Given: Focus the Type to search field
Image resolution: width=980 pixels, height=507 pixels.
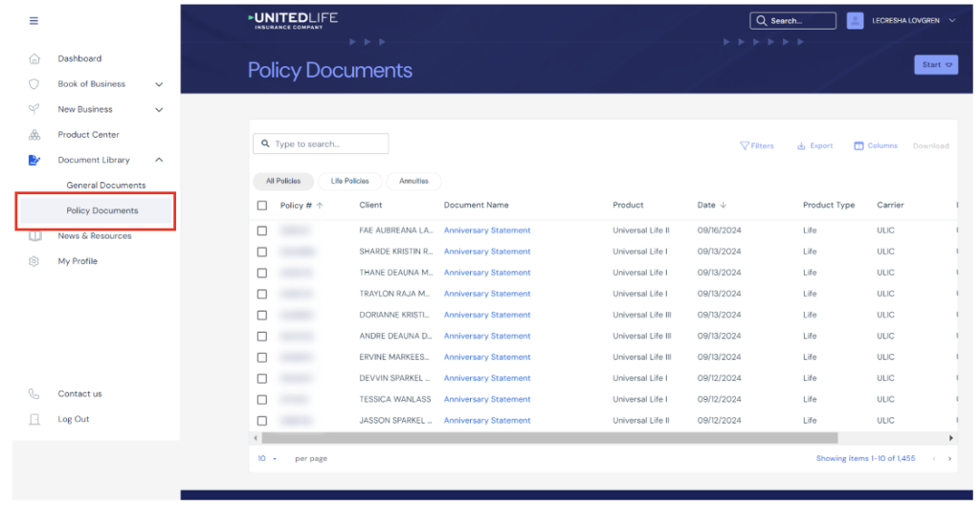Looking at the screenshot, I should (321, 144).
